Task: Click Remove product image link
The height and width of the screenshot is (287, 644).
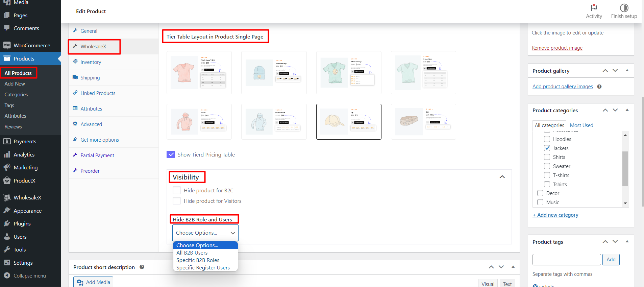Action: tap(557, 48)
